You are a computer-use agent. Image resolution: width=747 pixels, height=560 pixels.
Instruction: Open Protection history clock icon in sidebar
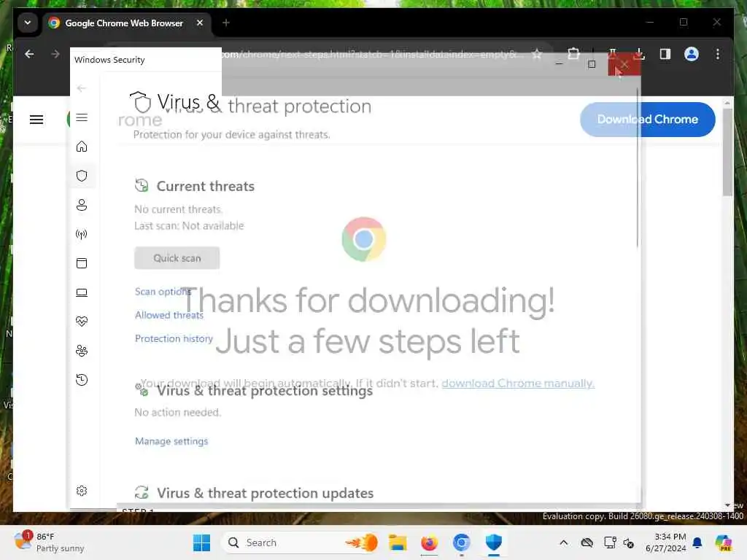click(x=82, y=379)
